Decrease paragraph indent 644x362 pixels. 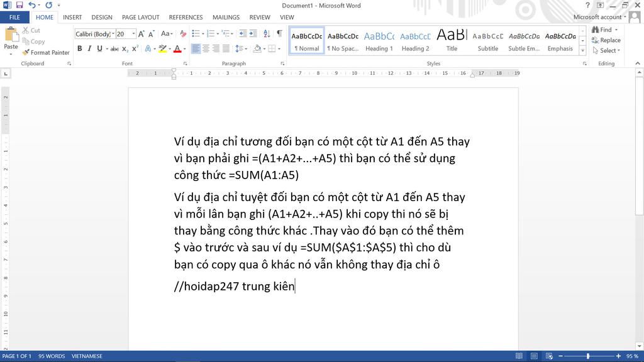point(243,34)
